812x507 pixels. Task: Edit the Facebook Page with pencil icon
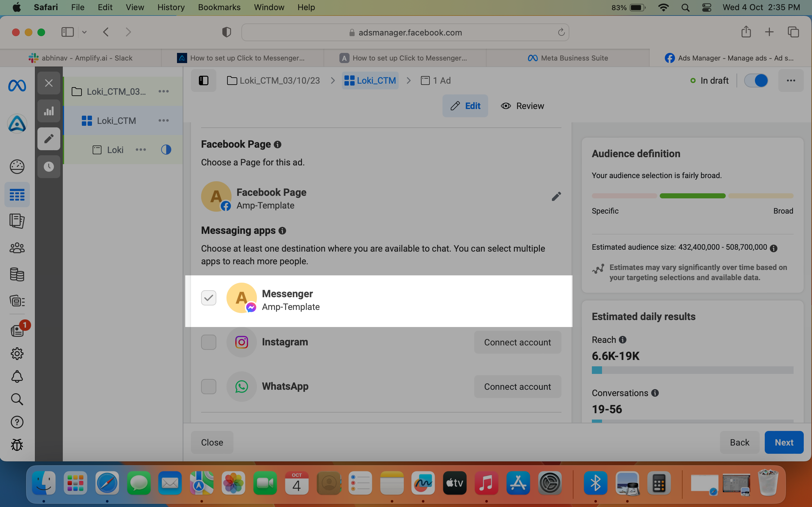(x=556, y=196)
